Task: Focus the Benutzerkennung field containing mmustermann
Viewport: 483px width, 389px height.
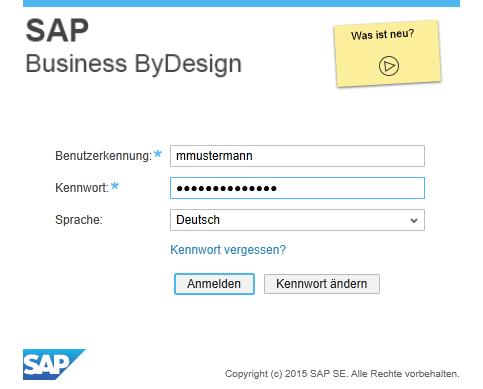Action: pos(297,156)
